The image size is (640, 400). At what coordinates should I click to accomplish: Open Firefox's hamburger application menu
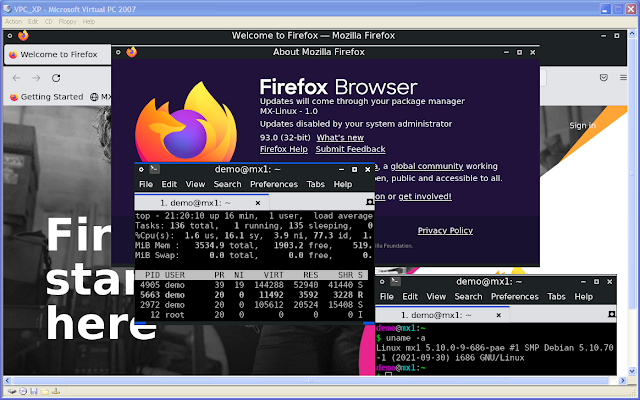623,78
